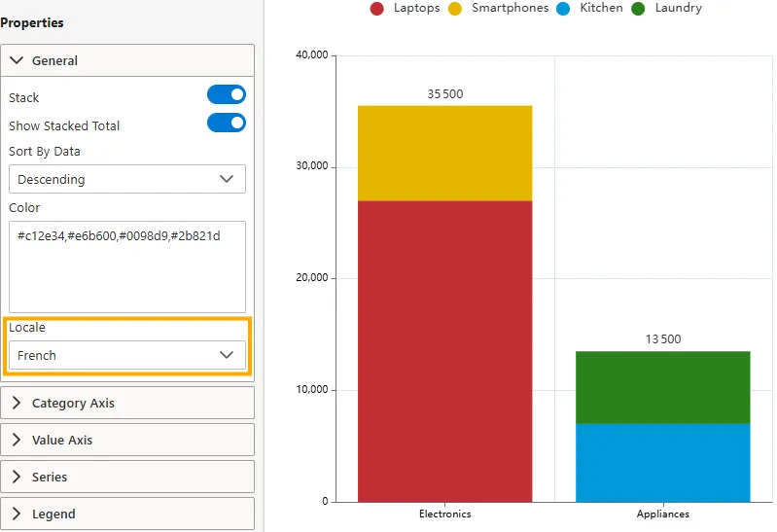This screenshot has height=532, width=777.
Task: Click the chevron icon beside Value Axis
Action: 17,440
